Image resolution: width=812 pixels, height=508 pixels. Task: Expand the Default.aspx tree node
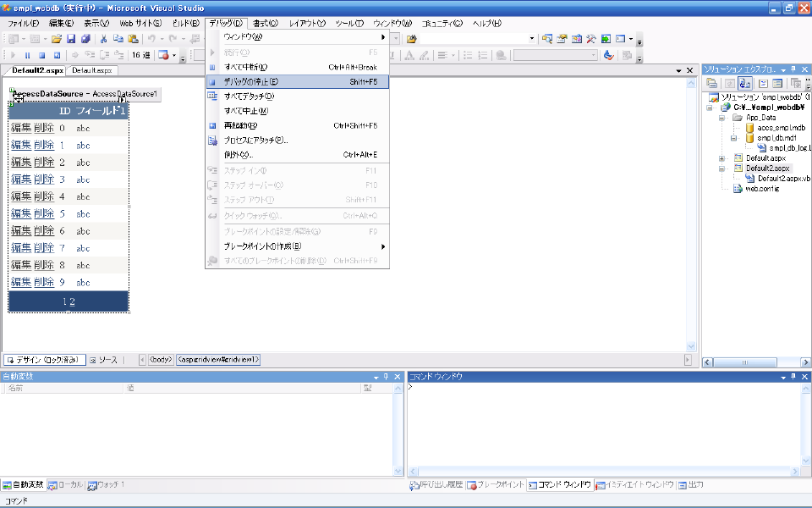coord(721,158)
